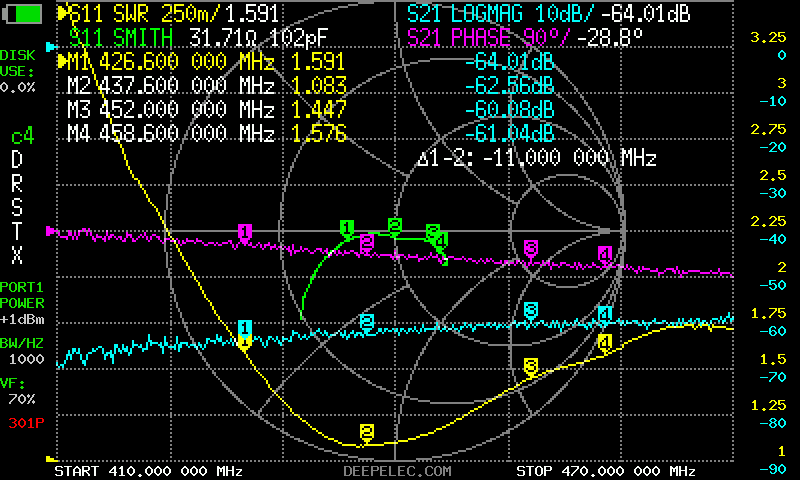Select cyan marker 4 on LOGMAG trace

605,314
